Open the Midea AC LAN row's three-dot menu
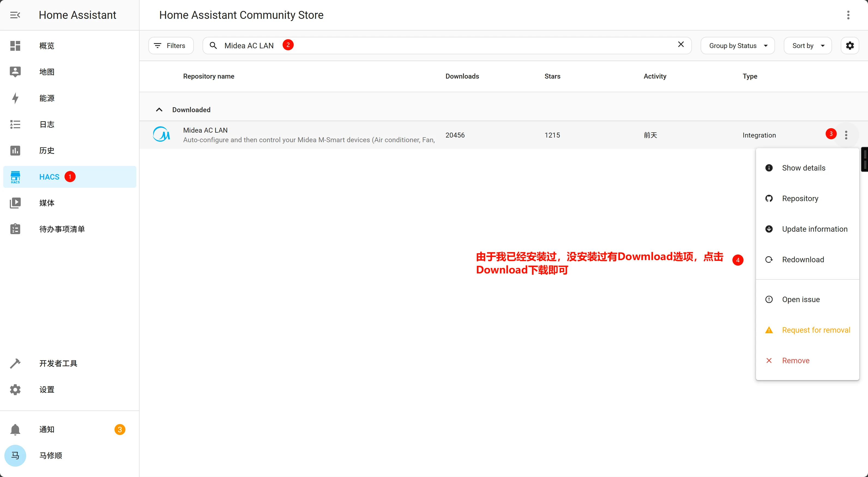The image size is (868, 477). (x=846, y=135)
